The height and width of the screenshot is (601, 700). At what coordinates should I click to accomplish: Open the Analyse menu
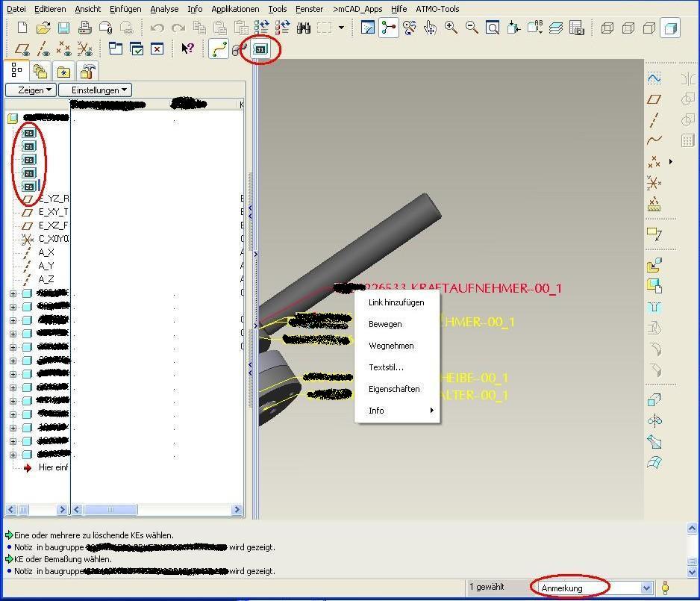point(164,9)
